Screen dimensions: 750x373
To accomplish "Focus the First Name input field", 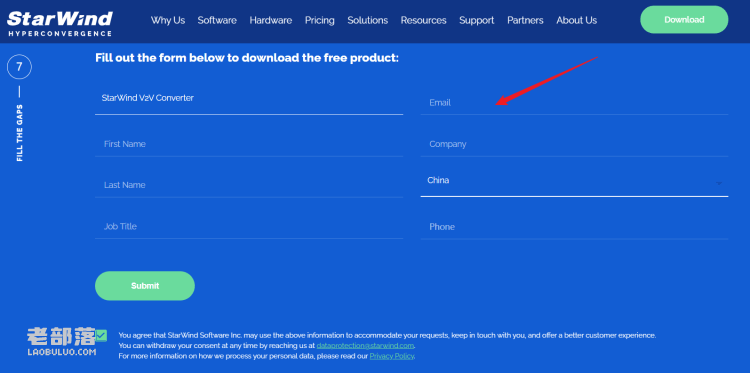I will click(249, 144).
